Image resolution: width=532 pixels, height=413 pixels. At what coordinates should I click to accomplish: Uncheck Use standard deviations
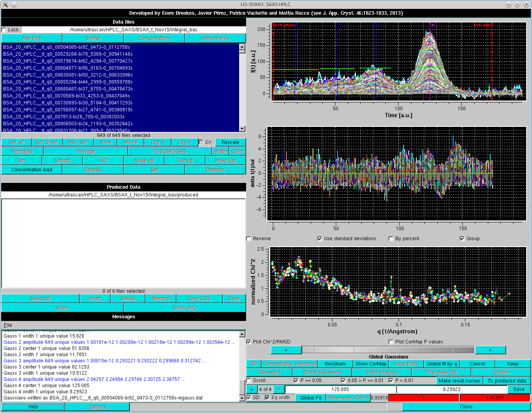coord(320,239)
